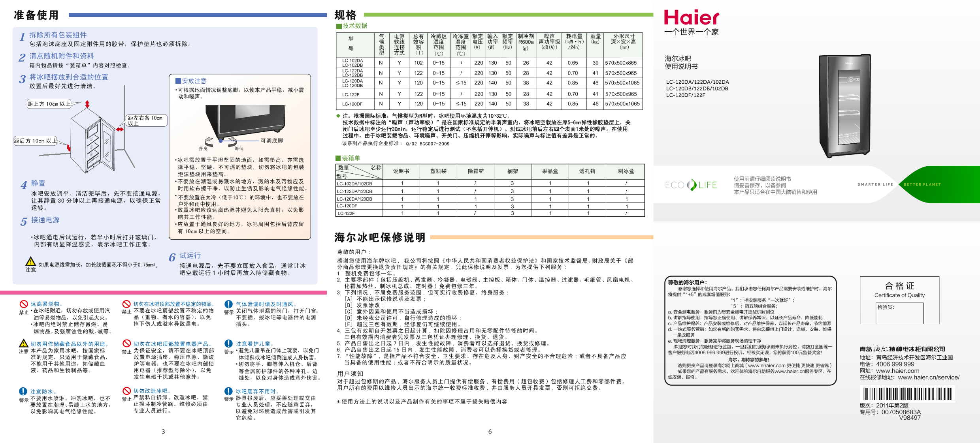The height and width of the screenshot is (443, 980).
Task: Click the 装箱单 subsection title
Action: pyautogui.click(x=351, y=158)
